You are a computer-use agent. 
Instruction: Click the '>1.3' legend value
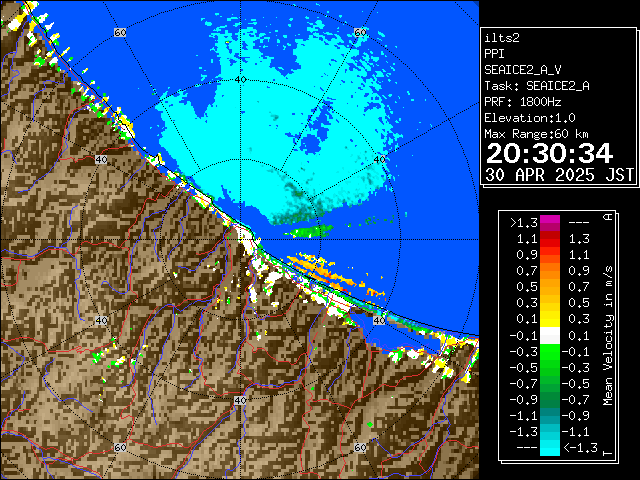524,223
